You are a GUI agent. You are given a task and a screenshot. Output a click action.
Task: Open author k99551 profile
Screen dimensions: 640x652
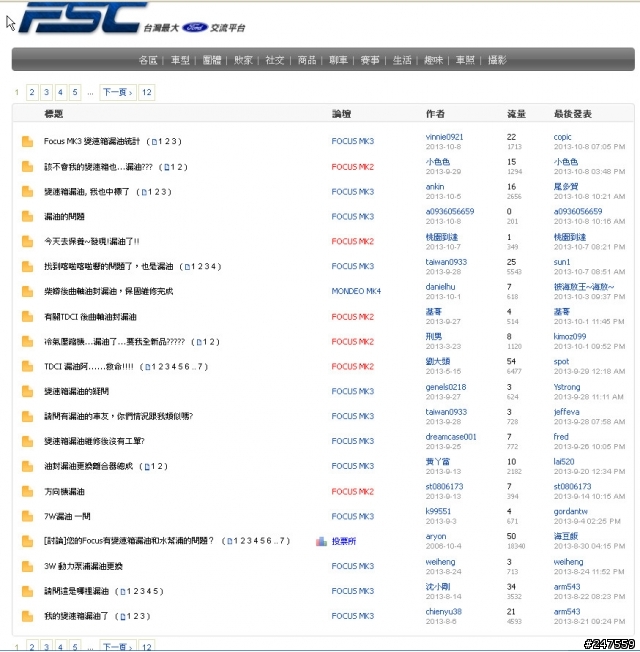(438, 511)
